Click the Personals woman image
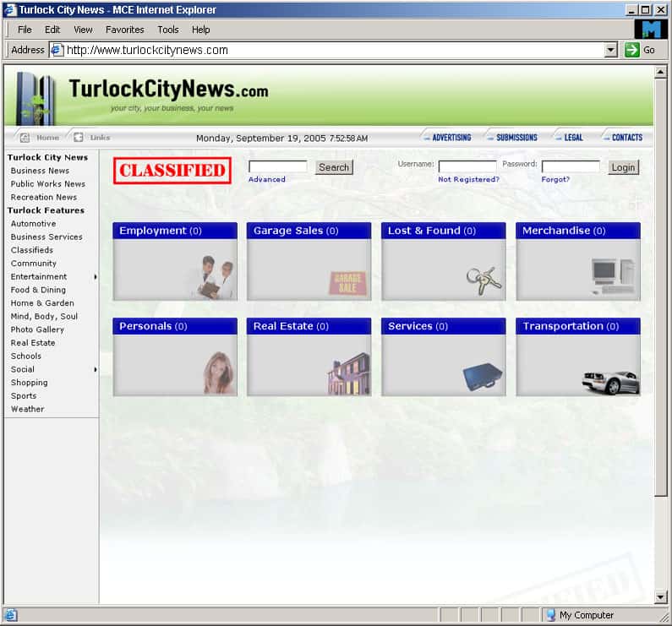The image size is (672, 626). 219,373
